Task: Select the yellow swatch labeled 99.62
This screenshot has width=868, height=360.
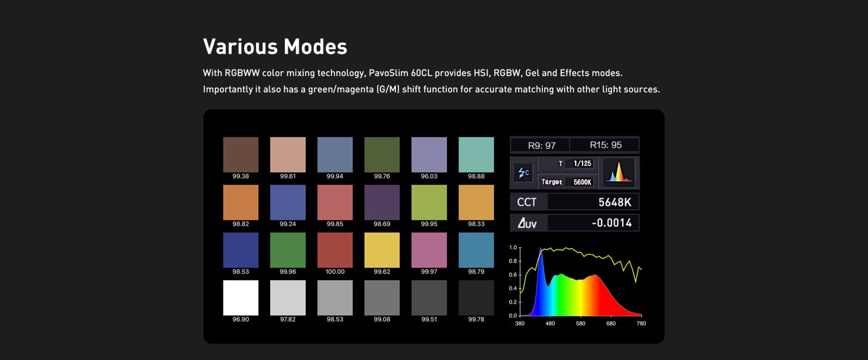Action: (382, 250)
